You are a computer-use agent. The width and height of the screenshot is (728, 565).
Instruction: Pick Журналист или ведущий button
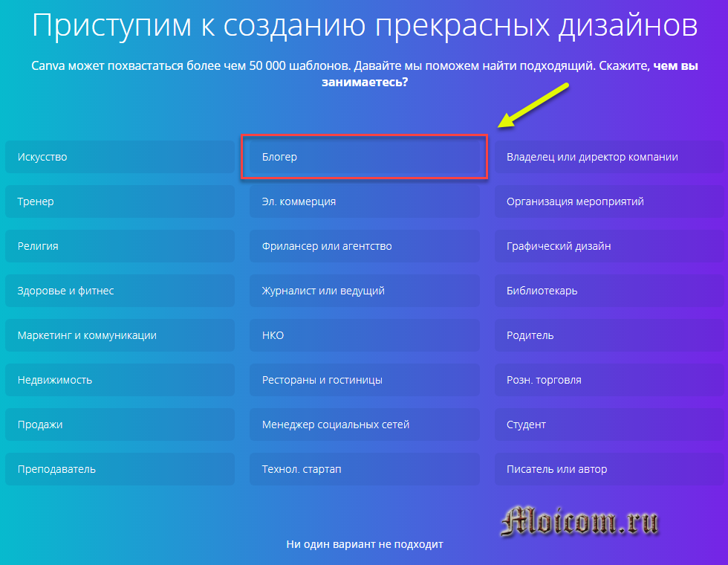click(364, 291)
